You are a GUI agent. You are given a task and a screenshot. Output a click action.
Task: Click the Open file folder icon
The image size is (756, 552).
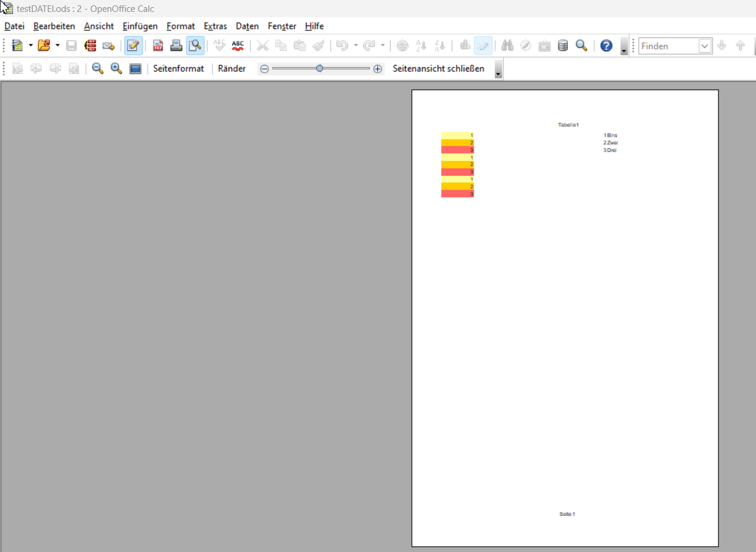pos(44,46)
